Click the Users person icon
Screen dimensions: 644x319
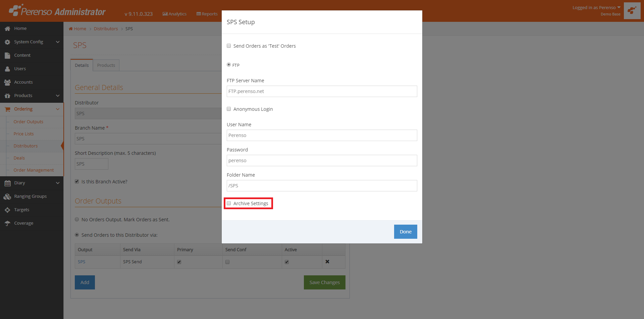tap(7, 69)
